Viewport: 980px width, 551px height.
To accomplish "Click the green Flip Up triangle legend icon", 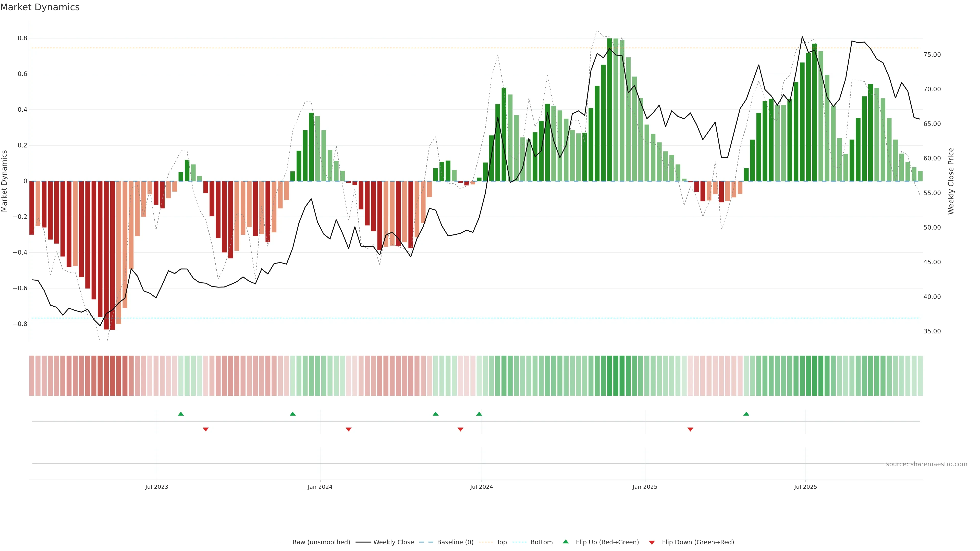I will 565,542.
